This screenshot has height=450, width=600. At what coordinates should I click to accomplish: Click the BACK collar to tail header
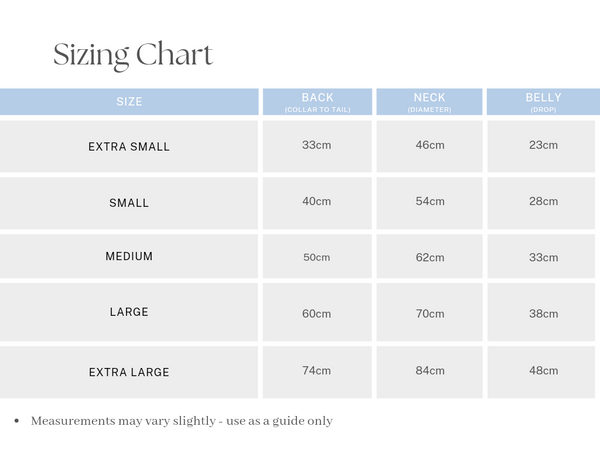317,102
